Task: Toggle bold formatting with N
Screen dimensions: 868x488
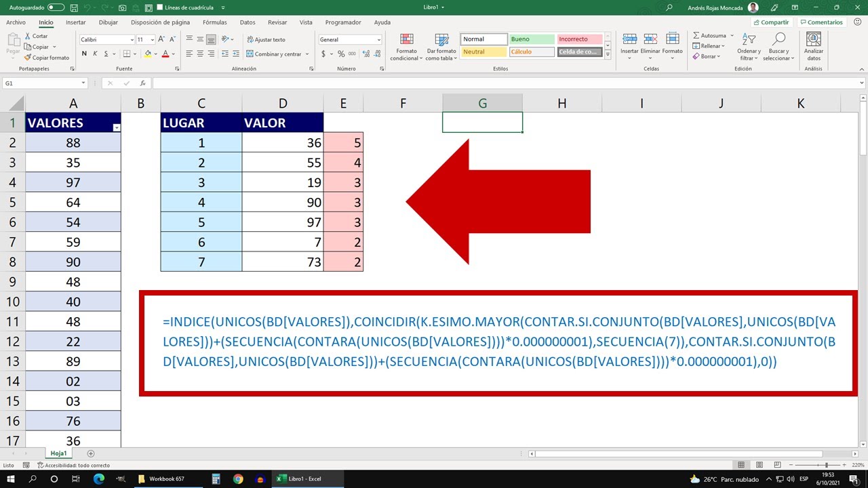Action: point(84,54)
